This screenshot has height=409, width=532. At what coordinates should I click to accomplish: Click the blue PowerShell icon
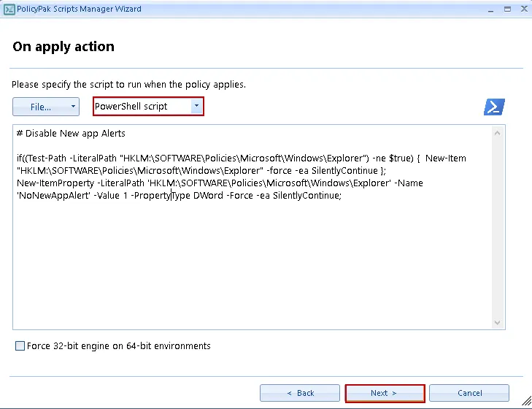tap(494, 107)
